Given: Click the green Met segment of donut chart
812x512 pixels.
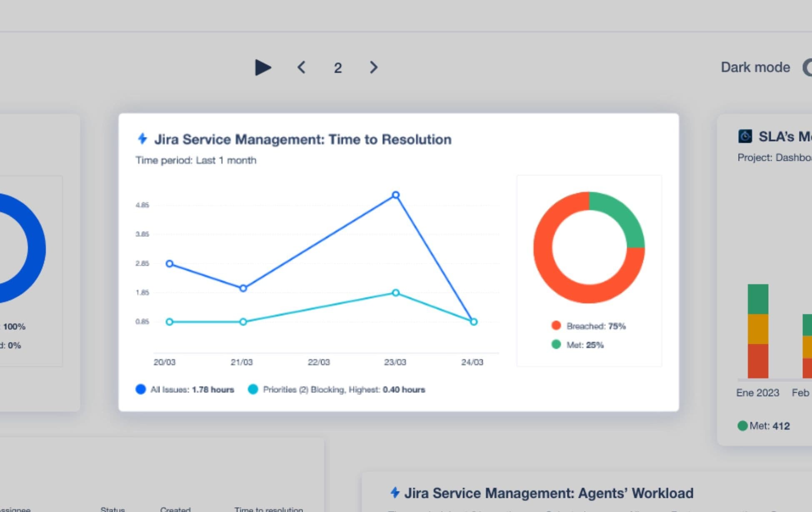Looking at the screenshot, I should pyautogui.click(x=623, y=216).
